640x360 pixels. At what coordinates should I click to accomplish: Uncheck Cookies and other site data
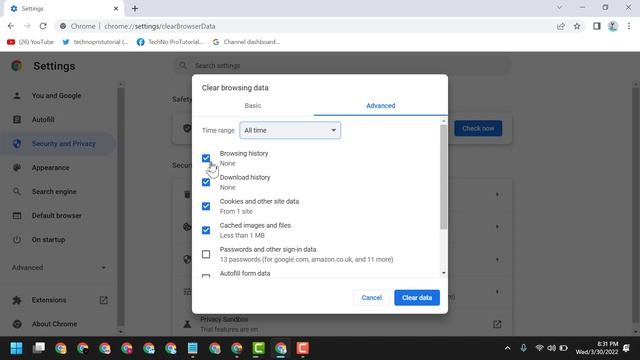(x=206, y=206)
